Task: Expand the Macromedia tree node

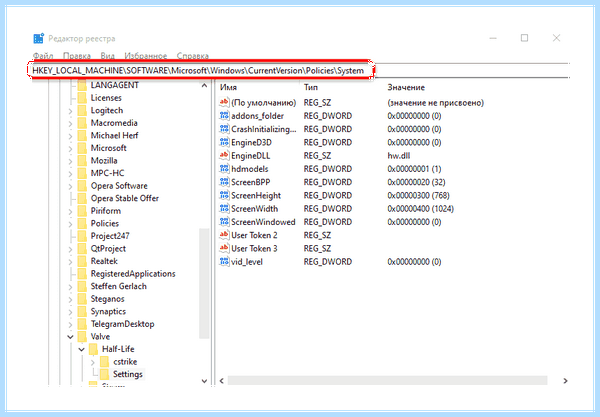Action: [70, 124]
